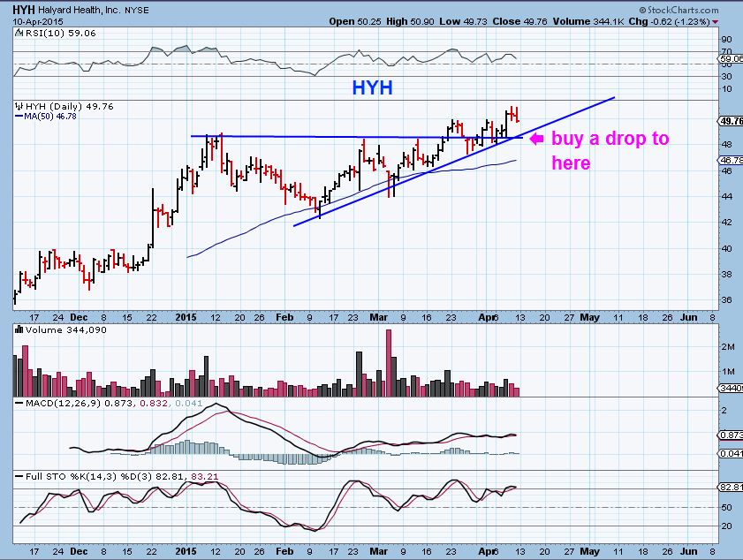The height and width of the screenshot is (560, 743).
Task: Click the HYH ticker symbol in header
Action: tap(24, 10)
